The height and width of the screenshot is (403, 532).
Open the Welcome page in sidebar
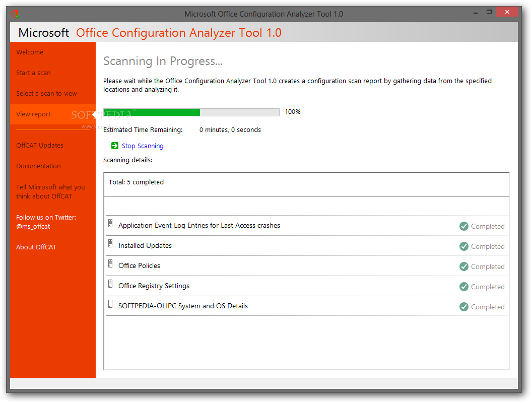point(30,52)
